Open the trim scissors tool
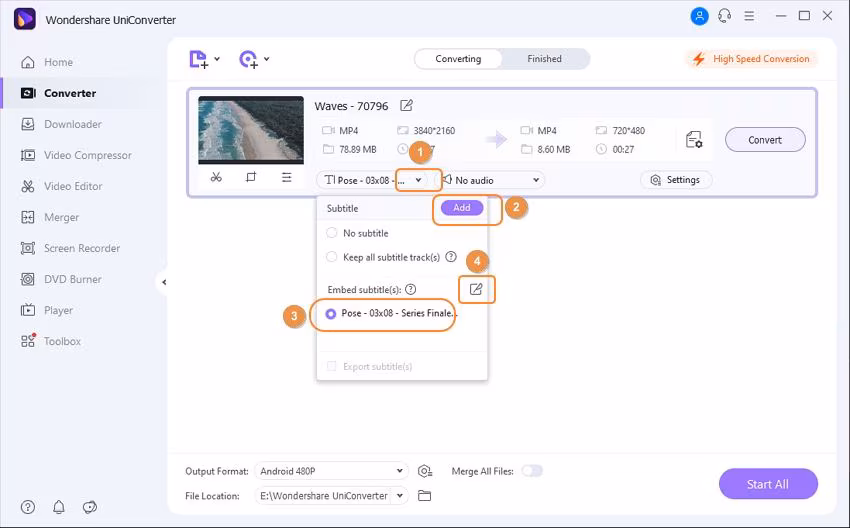This screenshot has width=850, height=528. 216,177
